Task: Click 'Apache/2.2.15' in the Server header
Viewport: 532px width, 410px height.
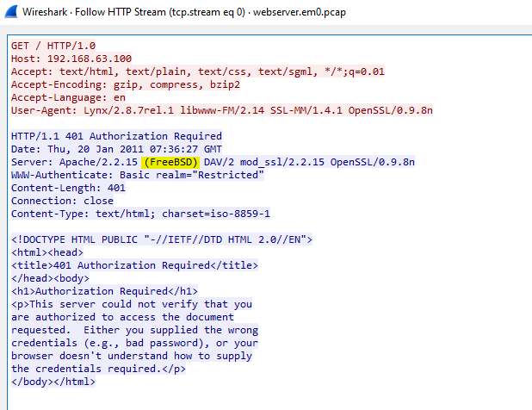Action: click(98, 162)
